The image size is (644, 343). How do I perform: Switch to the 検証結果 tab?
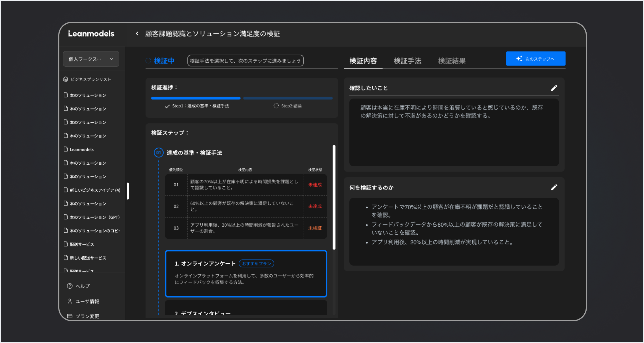click(x=452, y=61)
